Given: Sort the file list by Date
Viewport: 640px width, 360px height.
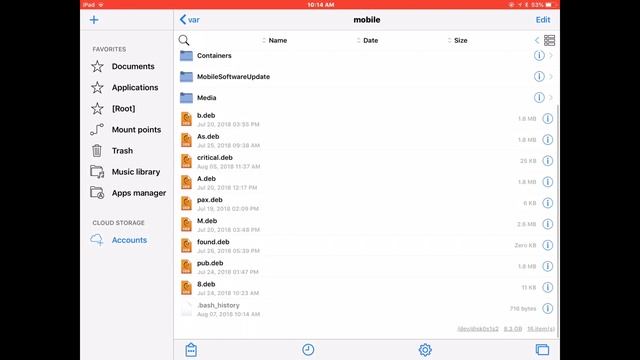Looking at the screenshot, I should pos(367,40).
